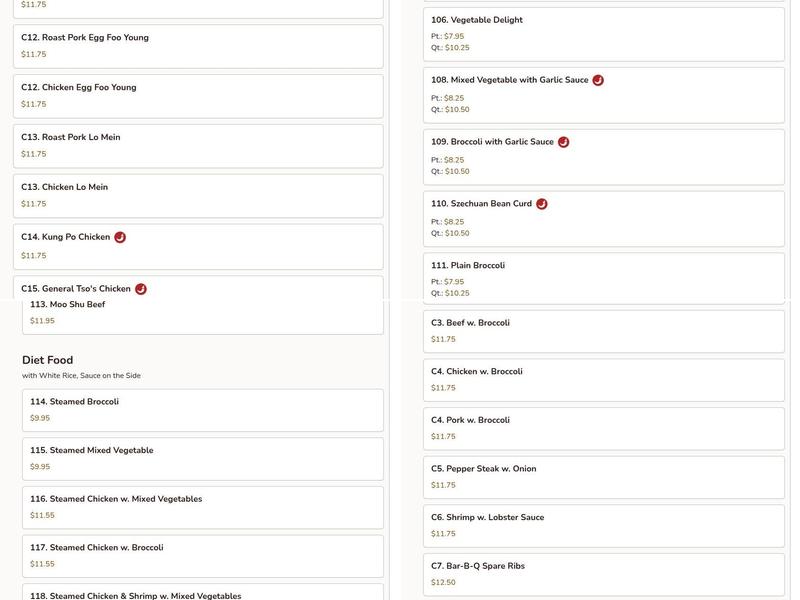Viewport: 800px width, 600px height.
Task: Click the chili icon beside General Tso's Chicken
Action: click(139, 287)
